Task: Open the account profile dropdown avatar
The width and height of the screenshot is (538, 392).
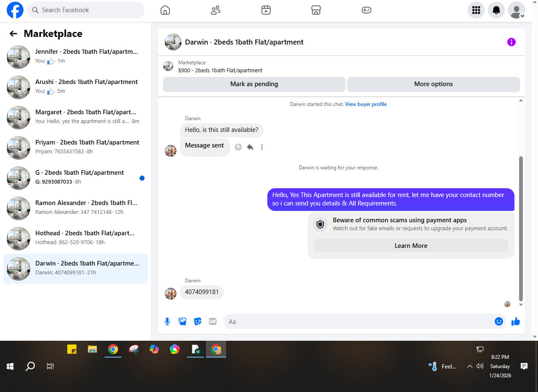Action: [517, 10]
